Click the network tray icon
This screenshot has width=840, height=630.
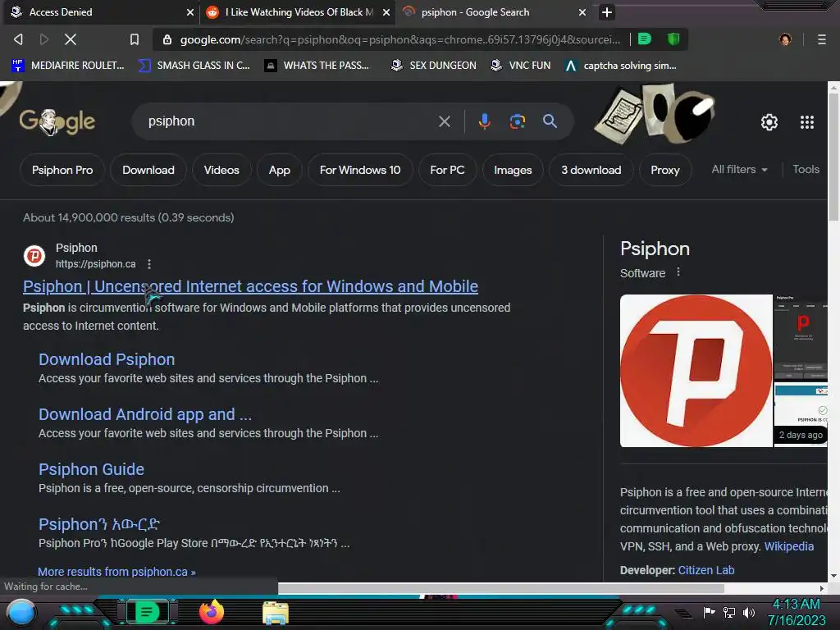point(729,612)
